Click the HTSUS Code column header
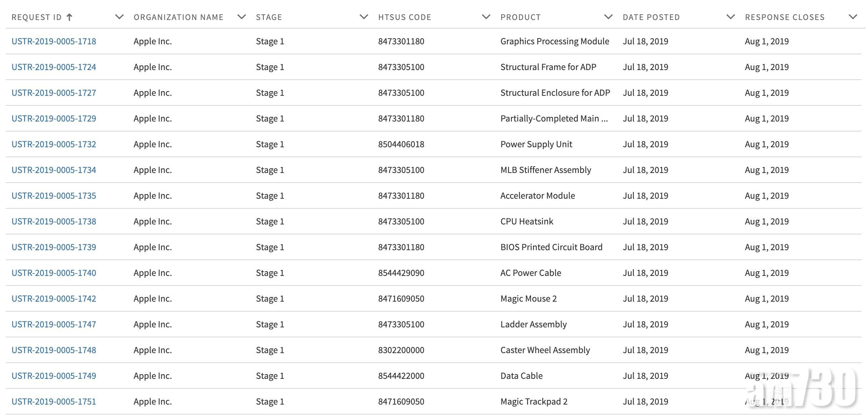The width and height of the screenshot is (868, 416). coord(404,17)
